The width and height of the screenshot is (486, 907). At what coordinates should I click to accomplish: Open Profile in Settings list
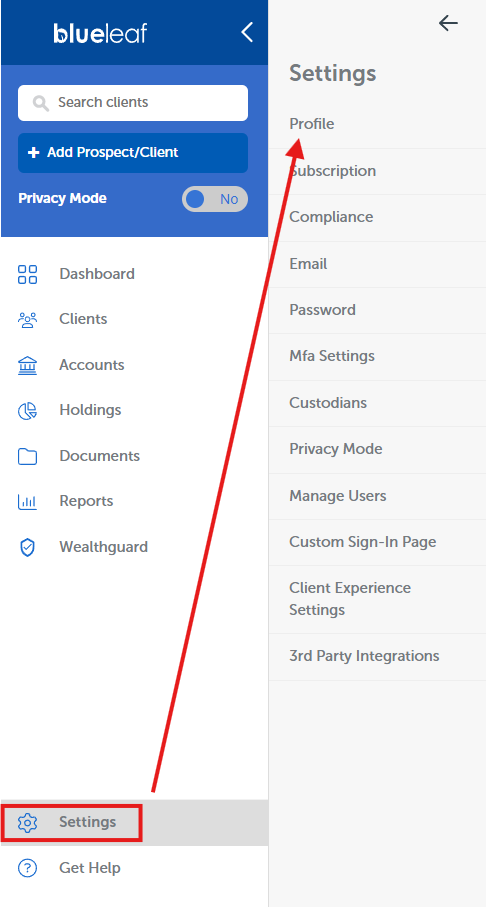[x=377, y=124]
